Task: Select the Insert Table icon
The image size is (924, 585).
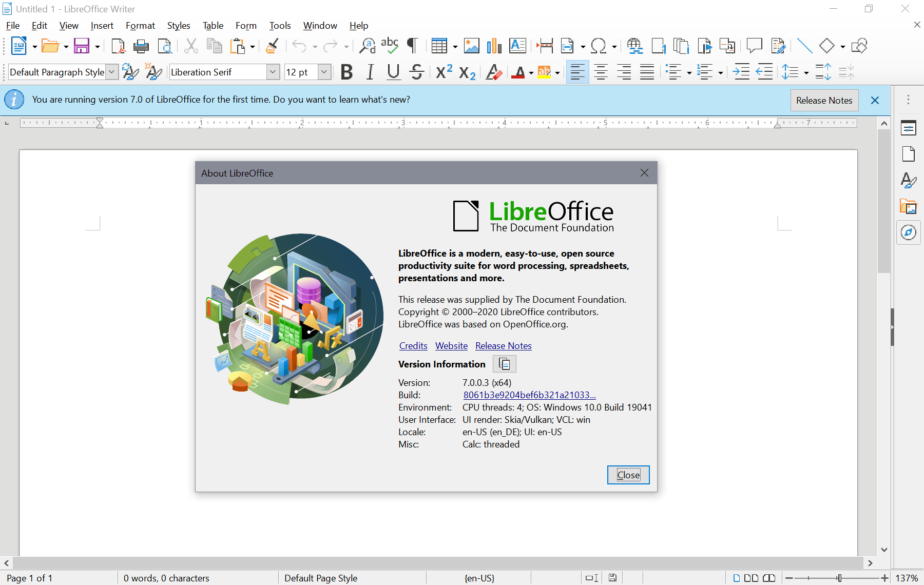Action: coord(440,46)
